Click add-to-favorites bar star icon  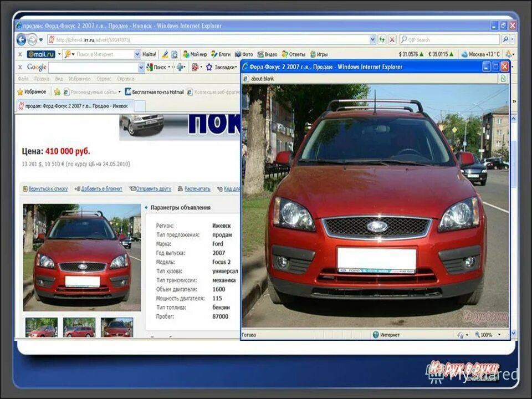click(57, 91)
